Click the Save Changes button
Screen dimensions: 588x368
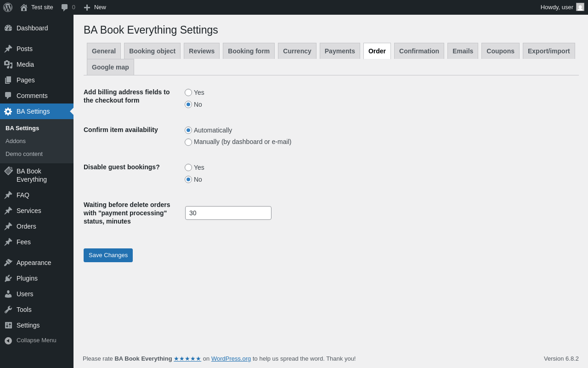[x=108, y=255]
